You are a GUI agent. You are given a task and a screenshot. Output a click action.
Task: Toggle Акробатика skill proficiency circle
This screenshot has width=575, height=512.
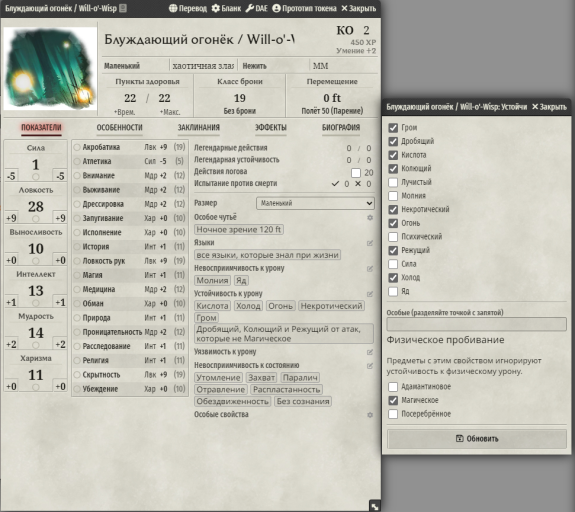pos(77,147)
